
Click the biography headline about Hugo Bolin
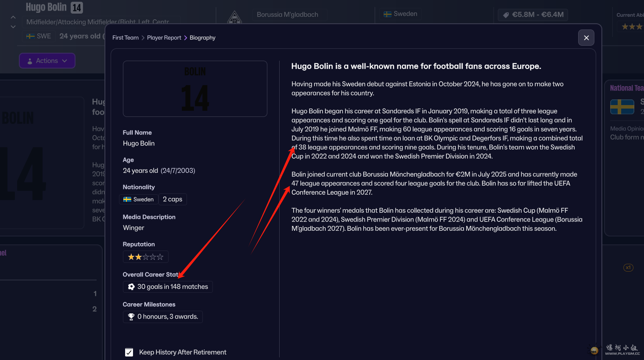(x=416, y=66)
